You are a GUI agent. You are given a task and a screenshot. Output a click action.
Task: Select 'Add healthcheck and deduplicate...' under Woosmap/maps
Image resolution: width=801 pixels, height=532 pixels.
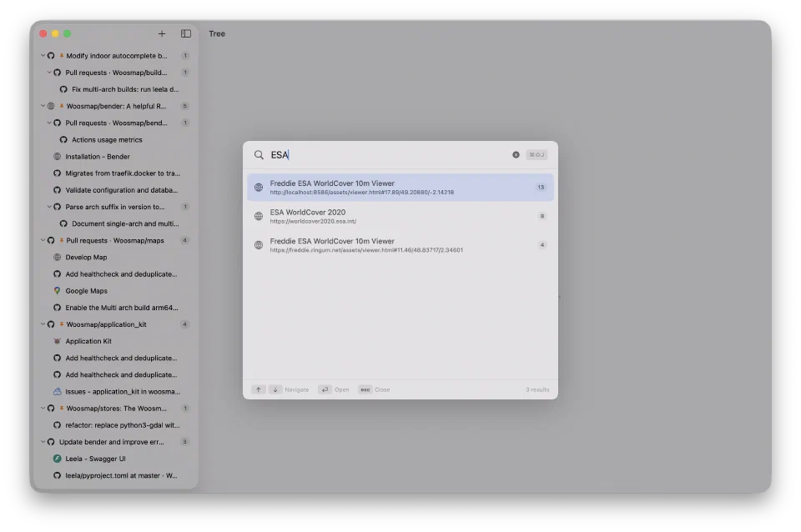pyautogui.click(x=114, y=274)
